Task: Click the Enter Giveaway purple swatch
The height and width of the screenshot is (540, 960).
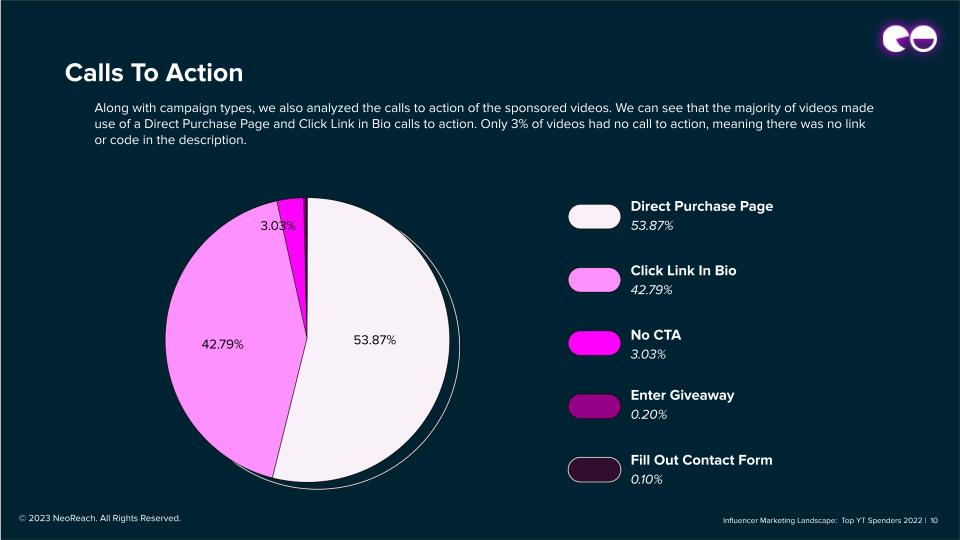Action: 594,406
